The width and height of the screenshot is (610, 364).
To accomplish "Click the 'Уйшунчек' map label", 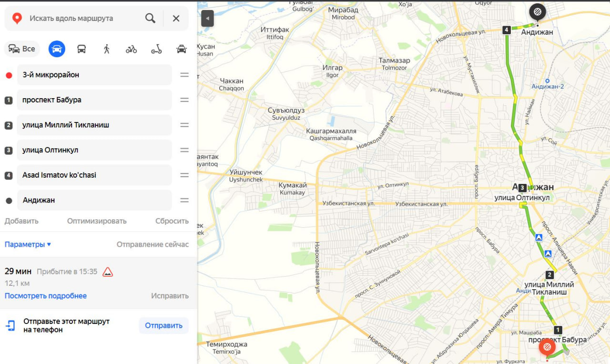I will pyautogui.click(x=246, y=172).
